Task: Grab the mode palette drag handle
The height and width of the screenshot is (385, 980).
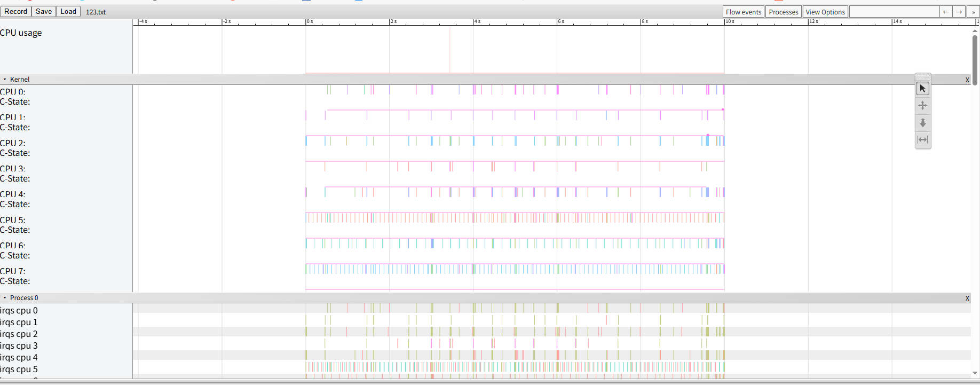Action: pos(923,76)
